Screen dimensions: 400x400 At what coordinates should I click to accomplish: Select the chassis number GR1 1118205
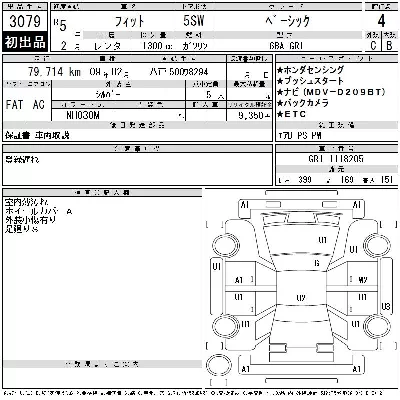[x=336, y=159]
